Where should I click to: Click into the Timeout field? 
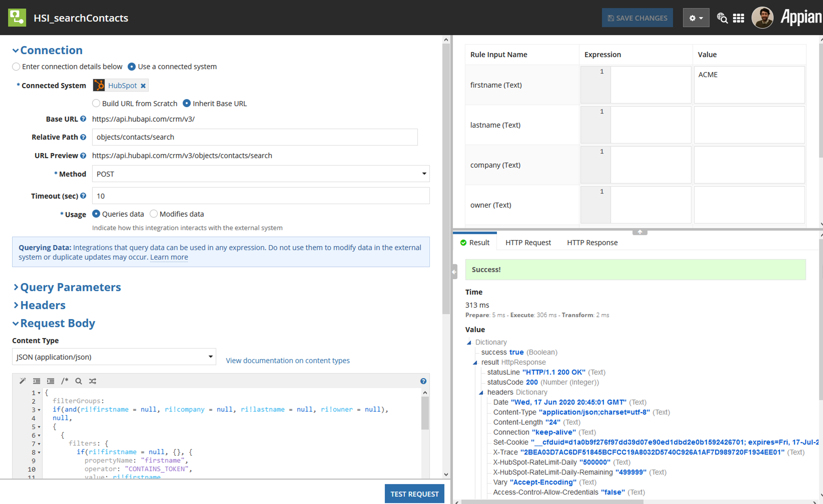tap(261, 196)
